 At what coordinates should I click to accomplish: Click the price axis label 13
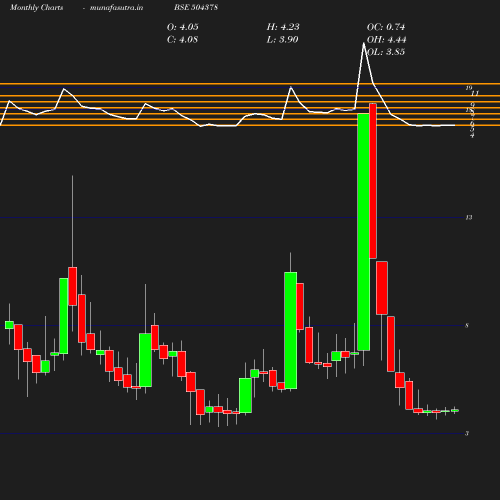point(469,218)
